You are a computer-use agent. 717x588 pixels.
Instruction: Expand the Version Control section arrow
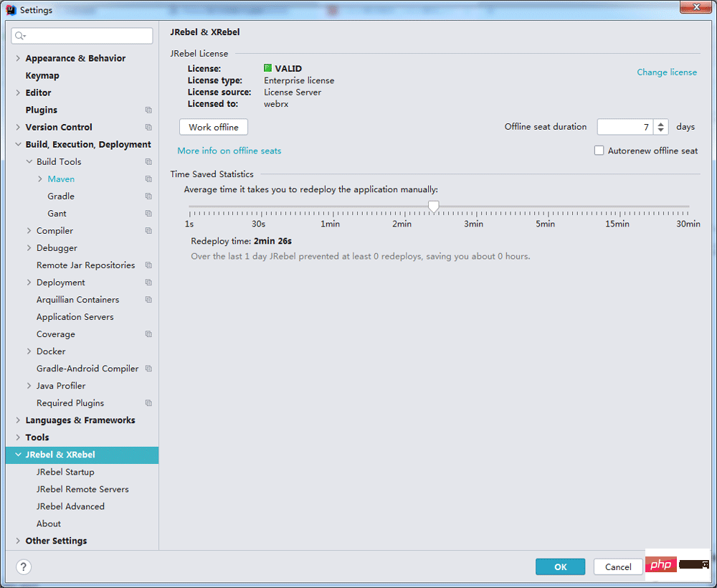18,127
